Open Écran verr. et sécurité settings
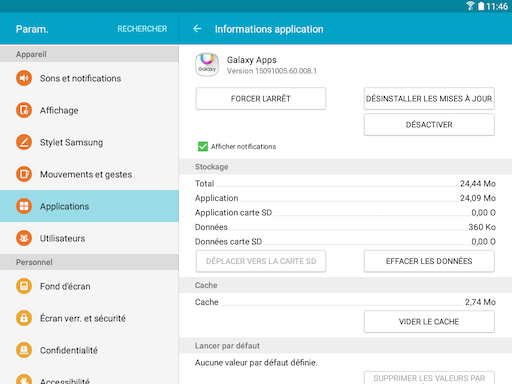 (x=89, y=318)
